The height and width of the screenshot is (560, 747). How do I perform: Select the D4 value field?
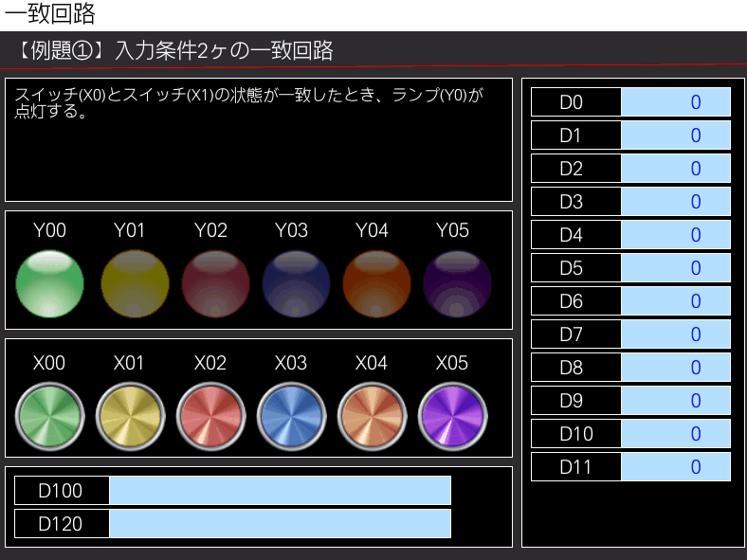[676, 235]
